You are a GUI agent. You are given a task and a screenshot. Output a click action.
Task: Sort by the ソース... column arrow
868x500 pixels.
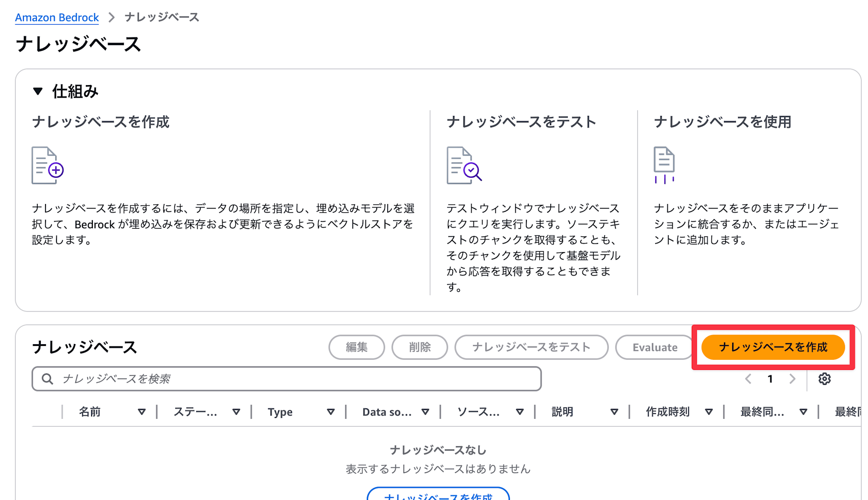519,412
